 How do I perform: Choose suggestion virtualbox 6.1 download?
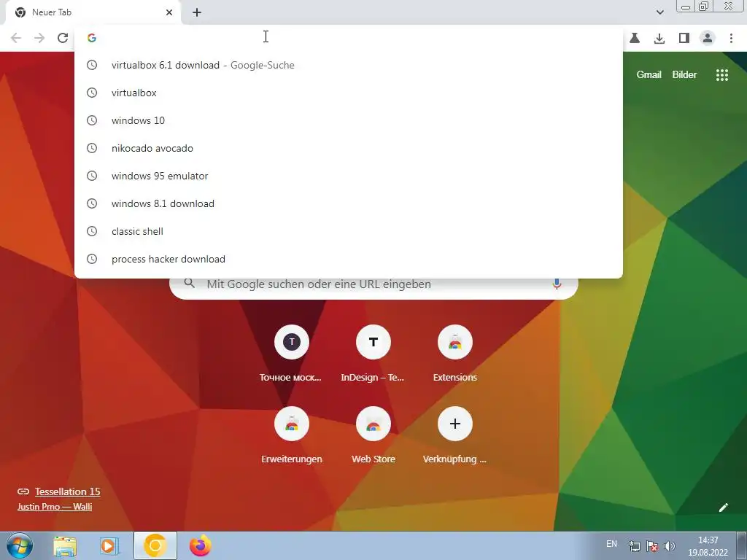pyautogui.click(x=348, y=65)
